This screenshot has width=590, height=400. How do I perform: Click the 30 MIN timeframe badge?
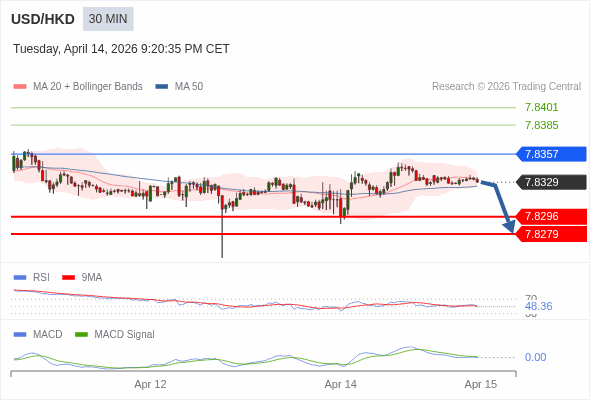[108, 19]
